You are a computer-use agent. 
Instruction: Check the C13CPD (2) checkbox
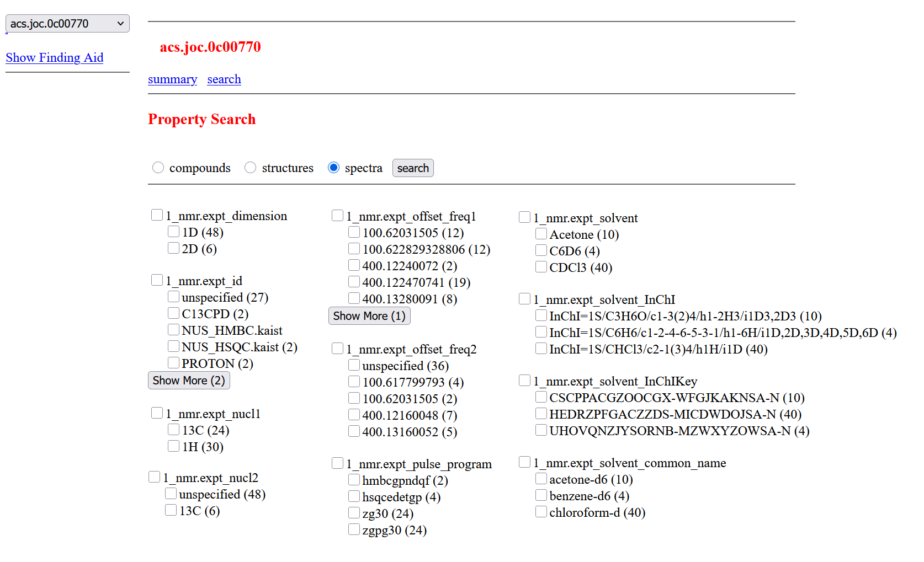pos(173,313)
